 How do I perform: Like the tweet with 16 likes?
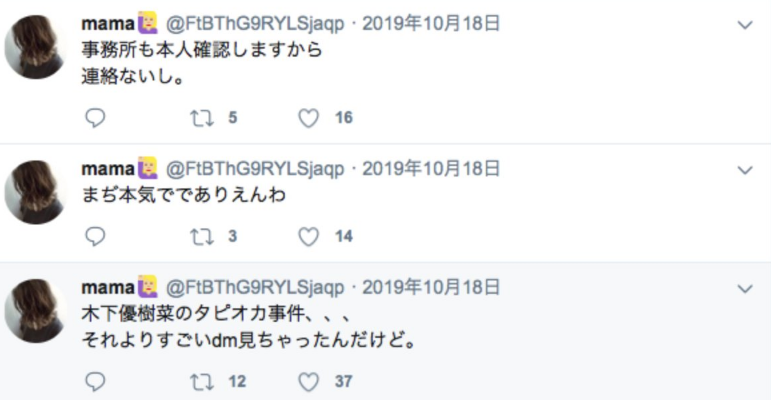click(x=310, y=118)
